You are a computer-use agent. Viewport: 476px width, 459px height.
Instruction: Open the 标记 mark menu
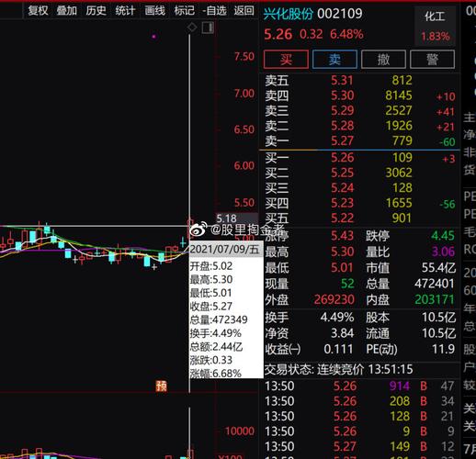(184, 11)
